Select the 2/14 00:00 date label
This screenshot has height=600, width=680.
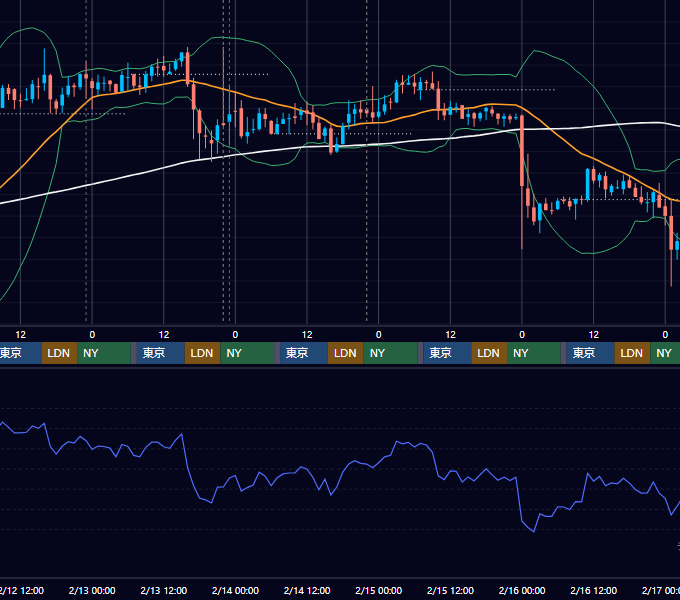coord(235,590)
